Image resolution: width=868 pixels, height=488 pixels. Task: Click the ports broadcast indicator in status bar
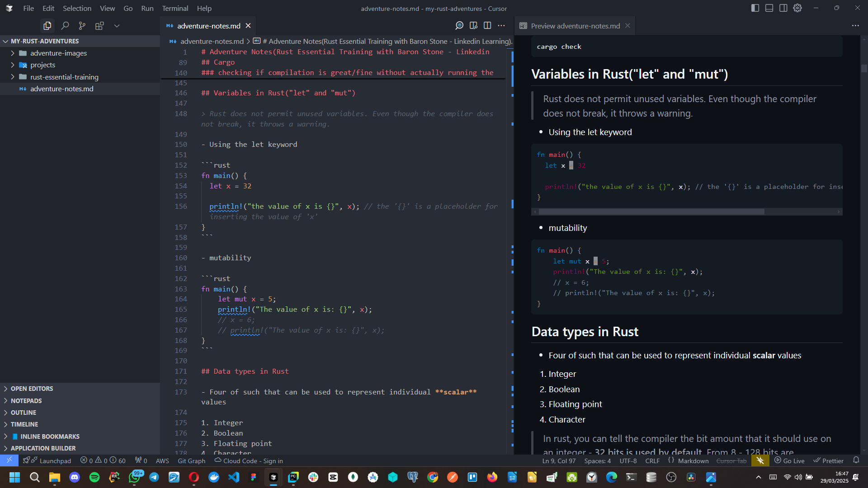point(141,460)
